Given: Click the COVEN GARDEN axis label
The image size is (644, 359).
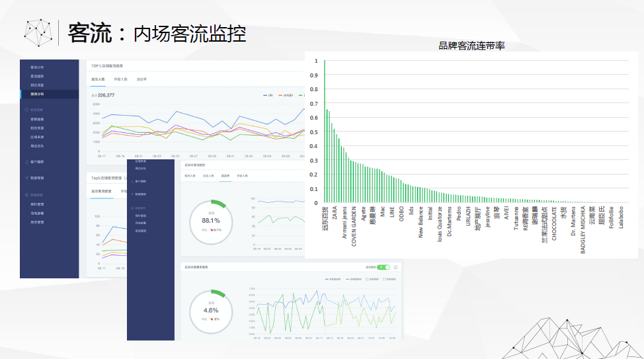Looking at the screenshot, I should [354, 226].
